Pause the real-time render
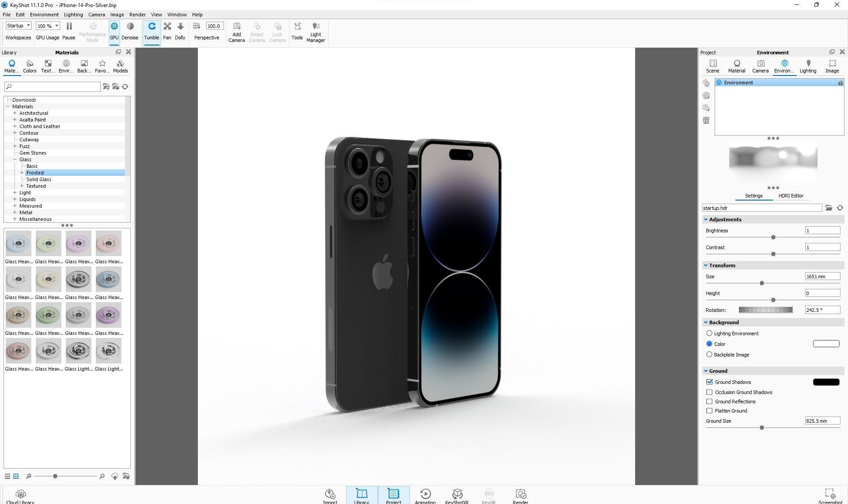This screenshot has height=504, width=848. coord(69,31)
